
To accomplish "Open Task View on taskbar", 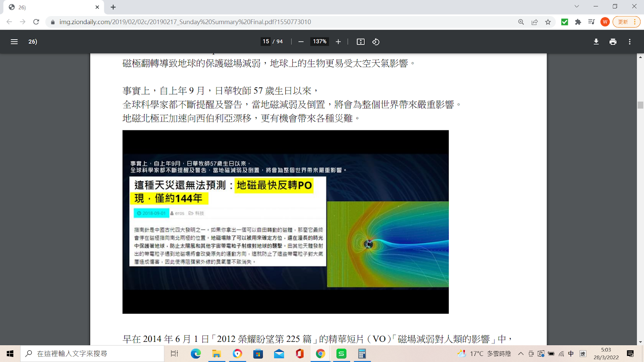I will pos(174,354).
